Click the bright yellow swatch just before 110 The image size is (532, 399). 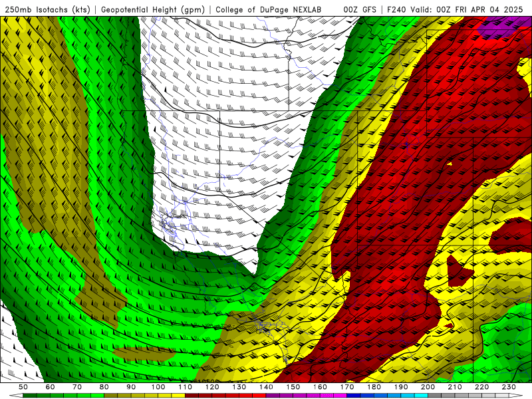click(178, 396)
